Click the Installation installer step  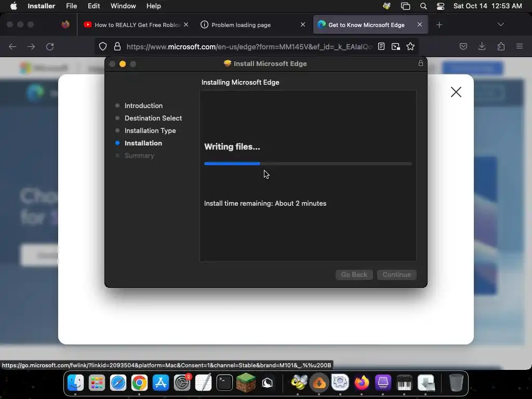click(x=143, y=143)
